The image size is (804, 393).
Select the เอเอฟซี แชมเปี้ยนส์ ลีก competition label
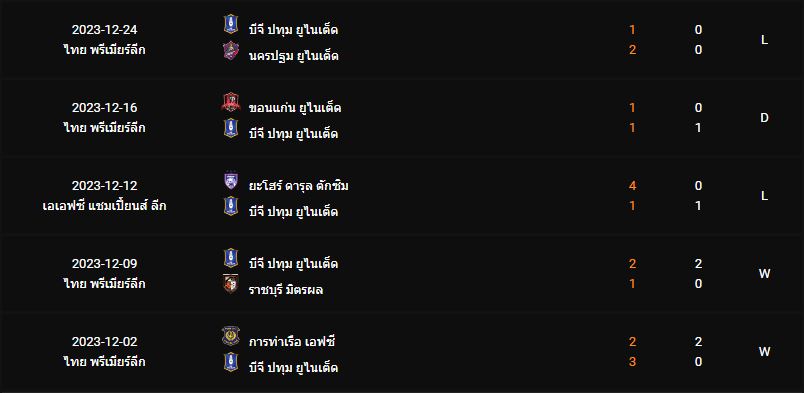(105, 206)
